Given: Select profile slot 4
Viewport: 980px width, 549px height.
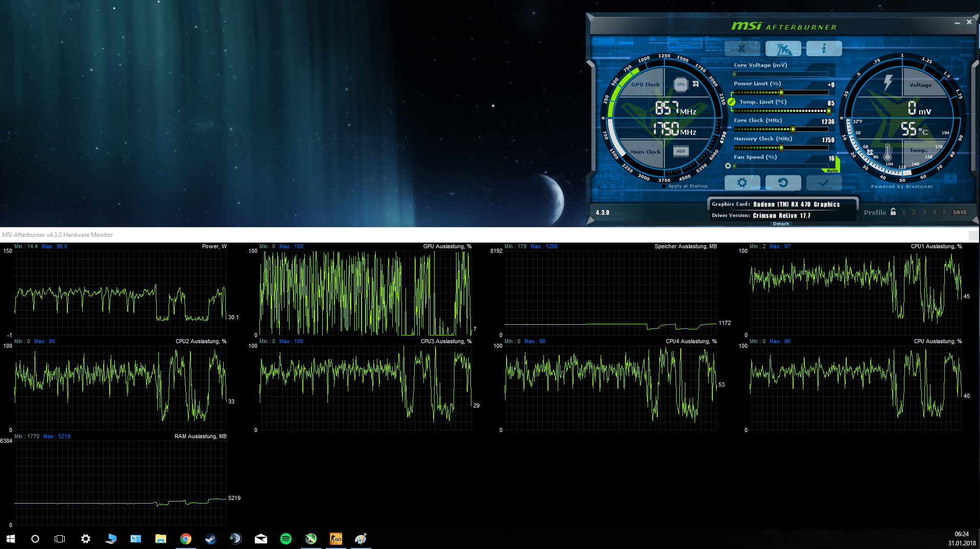Looking at the screenshot, I should coord(934,212).
